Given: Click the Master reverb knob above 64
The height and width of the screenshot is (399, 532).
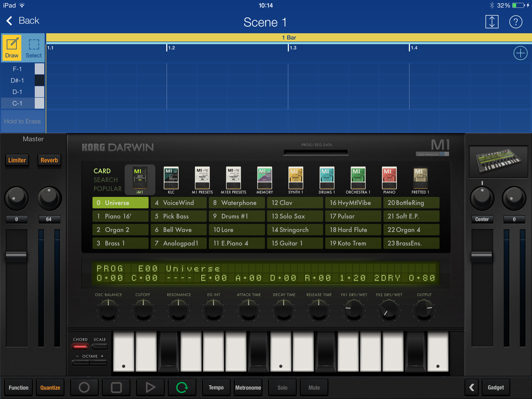Looking at the screenshot, I should pos(49,198).
